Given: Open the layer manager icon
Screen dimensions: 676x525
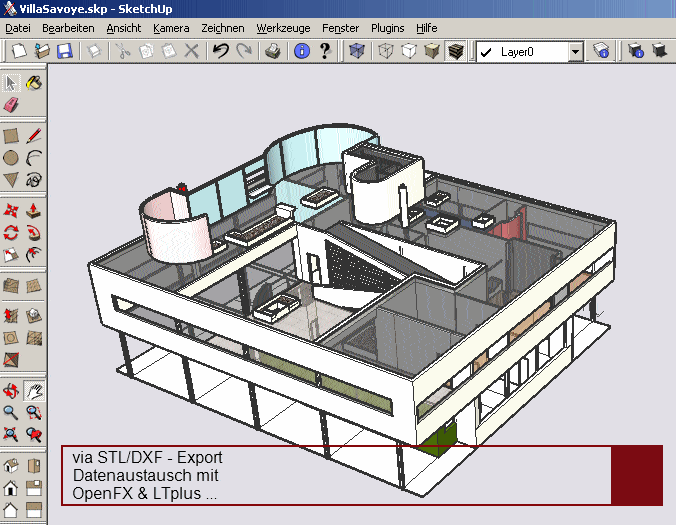Looking at the screenshot, I should pos(601,51).
